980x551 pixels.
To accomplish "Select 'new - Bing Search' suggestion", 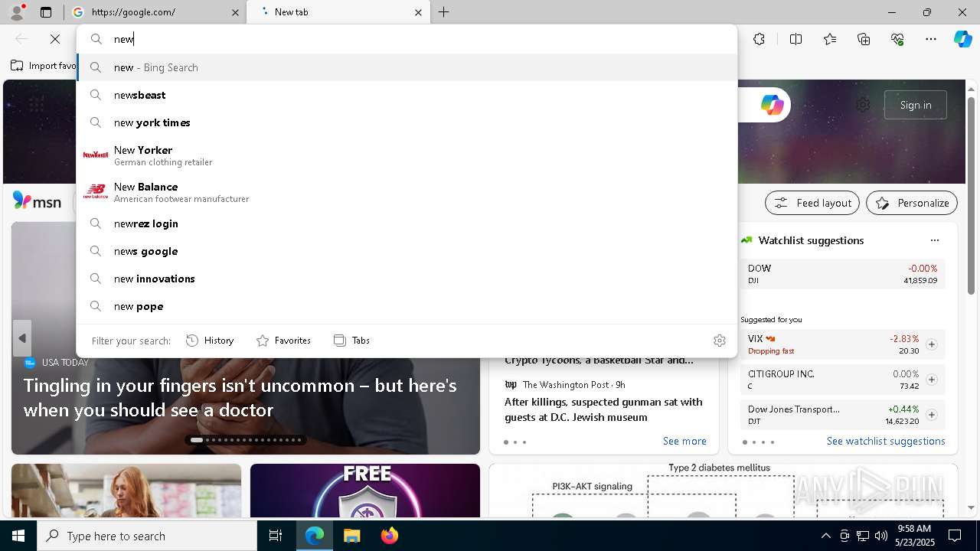I will pos(407,67).
